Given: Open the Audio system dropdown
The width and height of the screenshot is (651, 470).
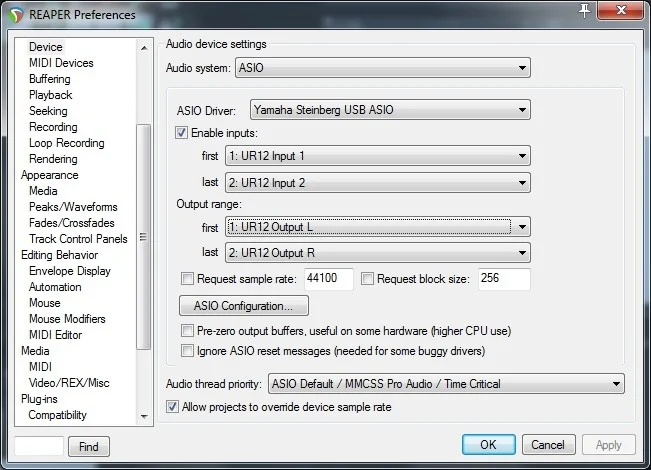Looking at the screenshot, I should 383,68.
